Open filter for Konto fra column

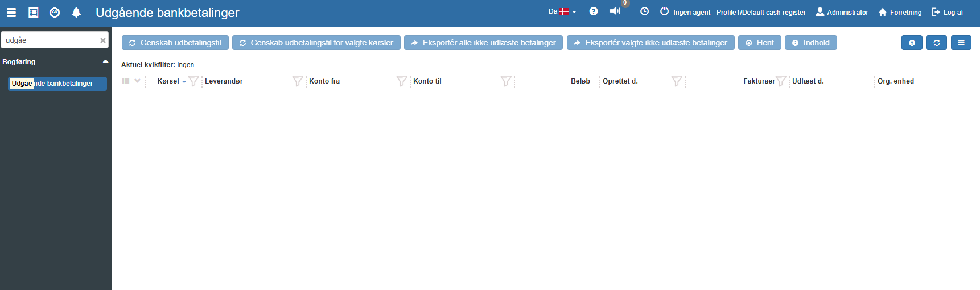tap(402, 81)
